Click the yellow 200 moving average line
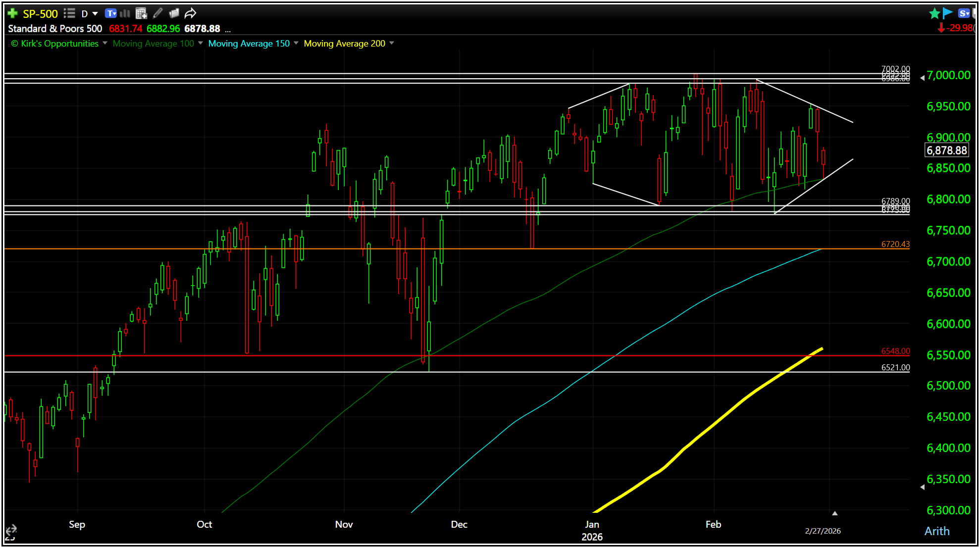 (x=713, y=425)
